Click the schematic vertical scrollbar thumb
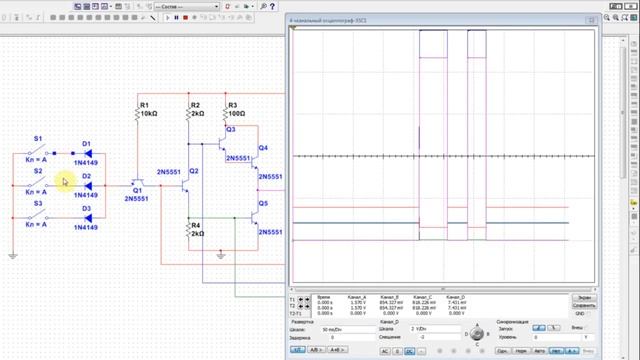This screenshot has height=360, width=640. click(x=623, y=112)
